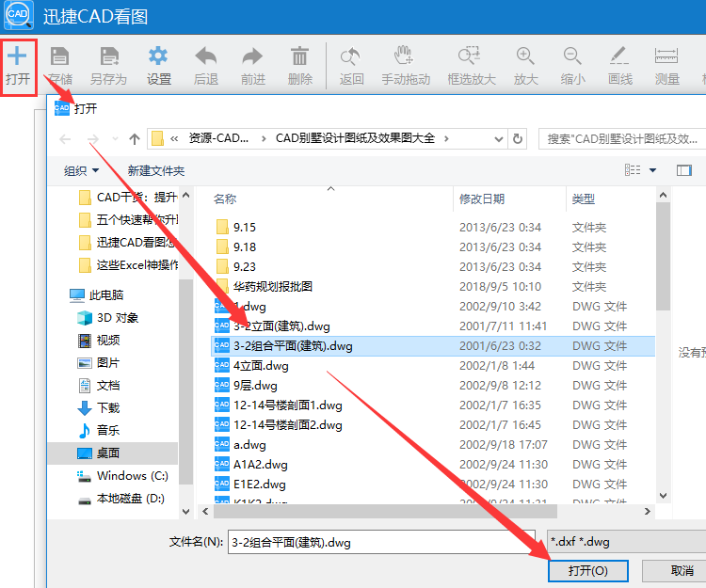This screenshot has width=706, height=588.
Task: Click the 前进 forward arrow tool
Action: 252,56
